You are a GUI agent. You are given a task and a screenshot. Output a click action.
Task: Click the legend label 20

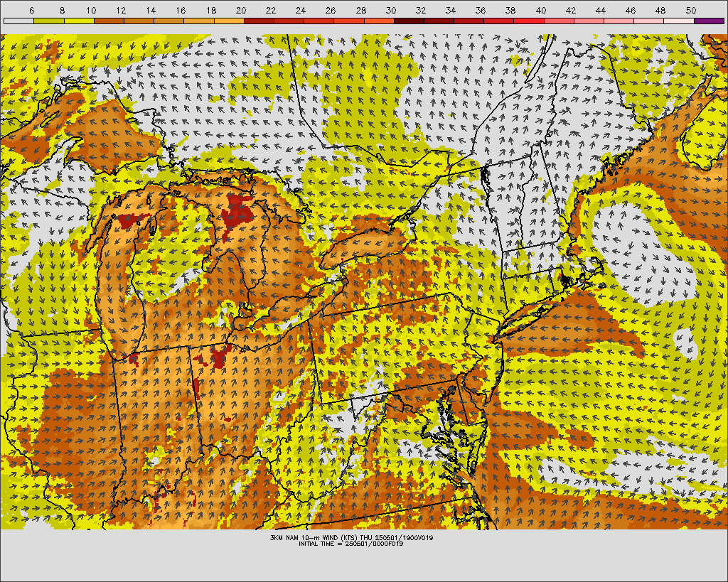240,10
